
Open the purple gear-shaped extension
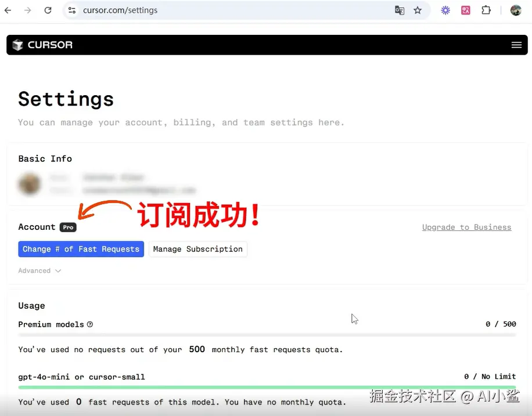445,10
